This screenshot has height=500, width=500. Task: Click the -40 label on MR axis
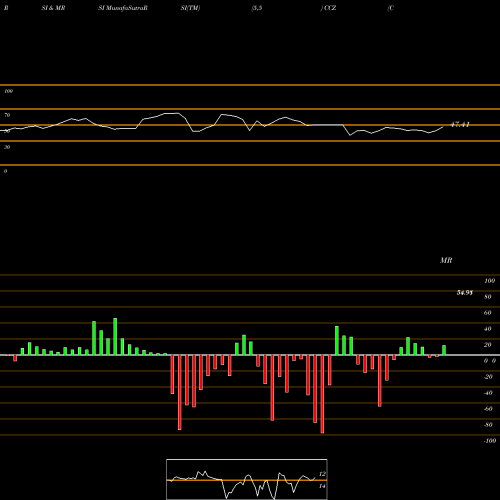(488, 393)
